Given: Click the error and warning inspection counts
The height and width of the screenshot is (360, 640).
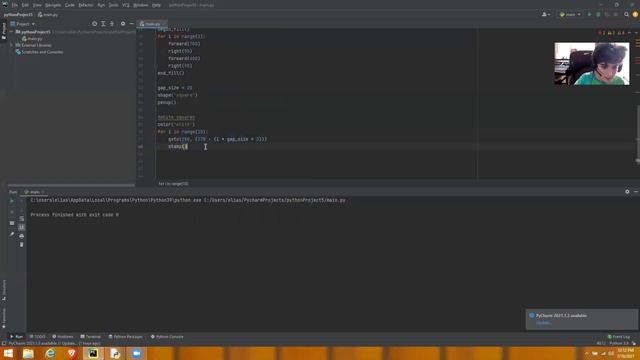Looking at the screenshot, I should (611, 33).
